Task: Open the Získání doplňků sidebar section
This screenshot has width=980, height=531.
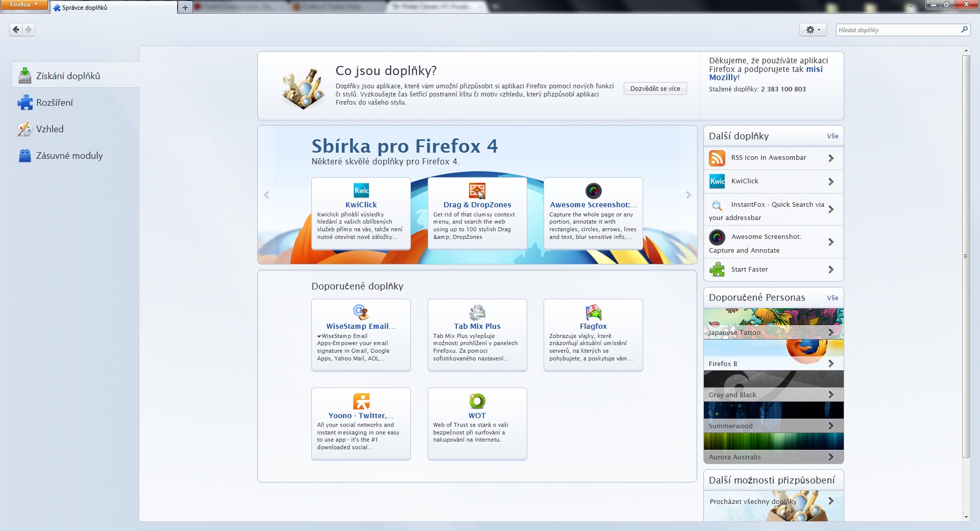Action: [x=75, y=76]
